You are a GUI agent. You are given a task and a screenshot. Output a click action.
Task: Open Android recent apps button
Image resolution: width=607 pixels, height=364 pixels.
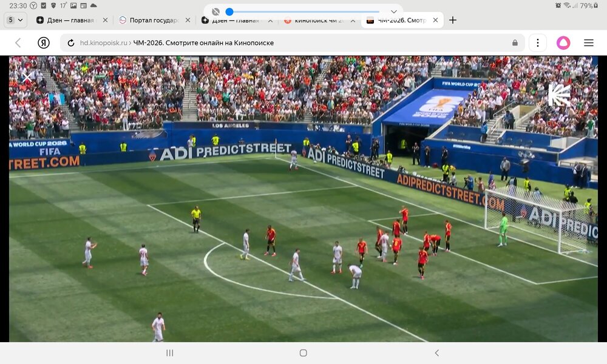click(x=169, y=353)
